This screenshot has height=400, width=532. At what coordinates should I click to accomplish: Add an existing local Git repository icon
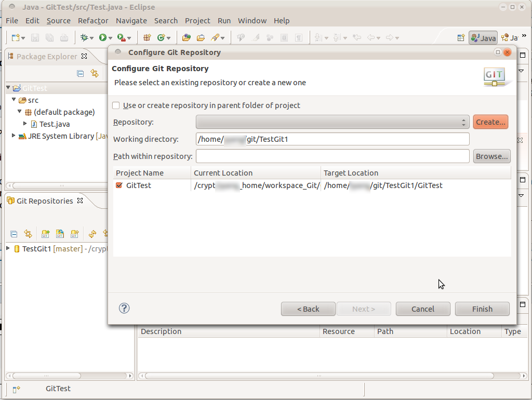pyautogui.click(x=45, y=234)
